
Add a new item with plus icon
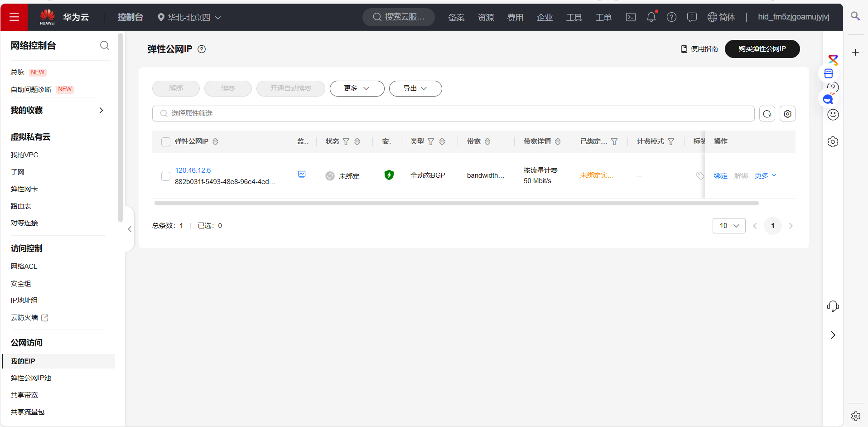[x=855, y=53]
